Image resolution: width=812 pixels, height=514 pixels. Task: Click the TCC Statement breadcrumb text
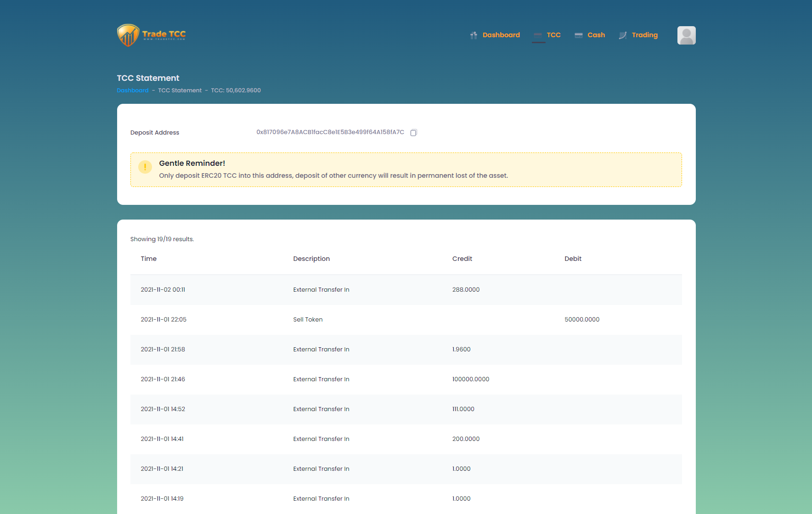click(180, 90)
